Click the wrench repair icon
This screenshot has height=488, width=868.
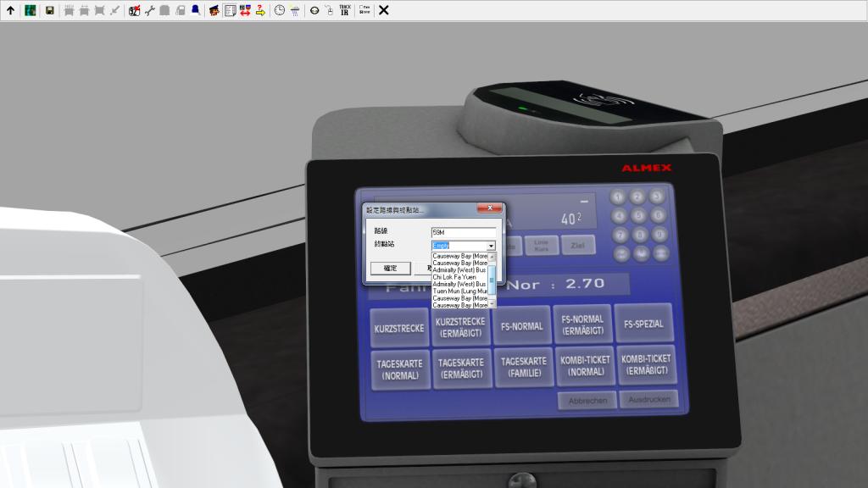[149, 10]
